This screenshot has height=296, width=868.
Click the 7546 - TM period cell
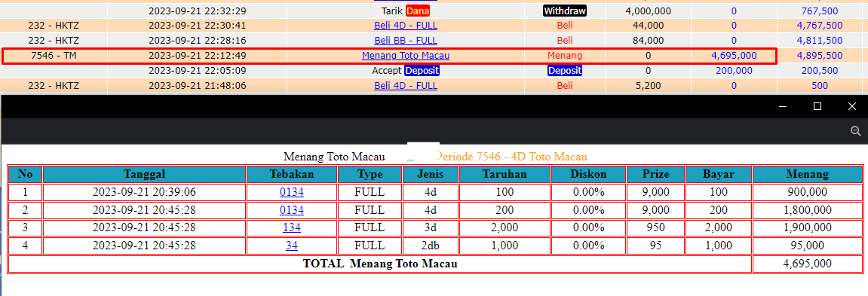coord(54,56)
